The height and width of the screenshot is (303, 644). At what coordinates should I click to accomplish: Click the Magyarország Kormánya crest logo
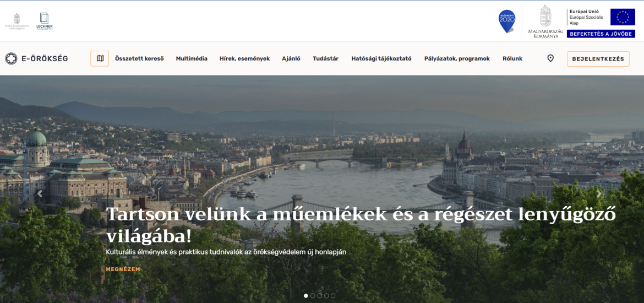point(545,22)
